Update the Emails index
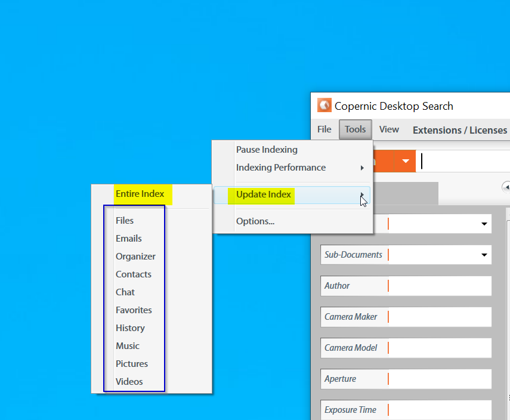The image size is (510, 420). point(152,239)
